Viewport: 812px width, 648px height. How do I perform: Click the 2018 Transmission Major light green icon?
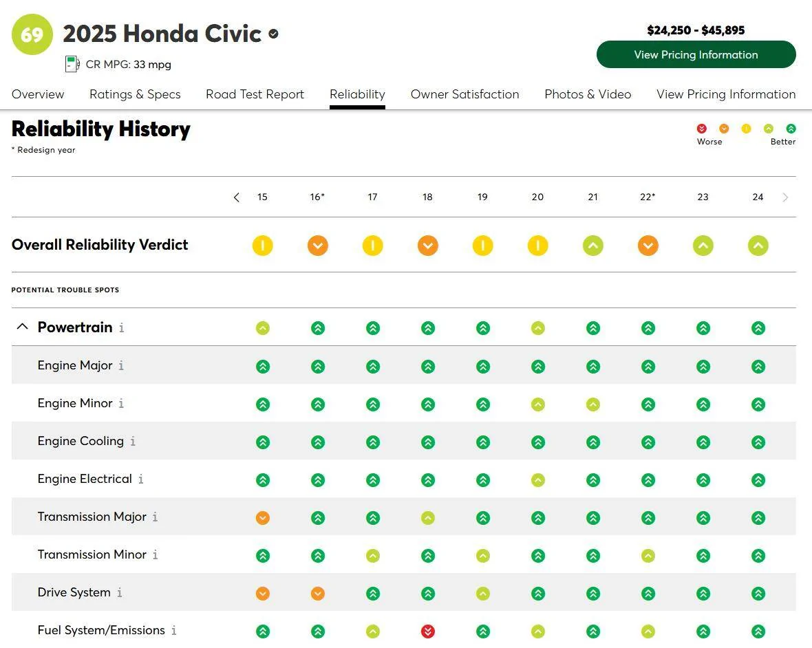click(428, 517)
